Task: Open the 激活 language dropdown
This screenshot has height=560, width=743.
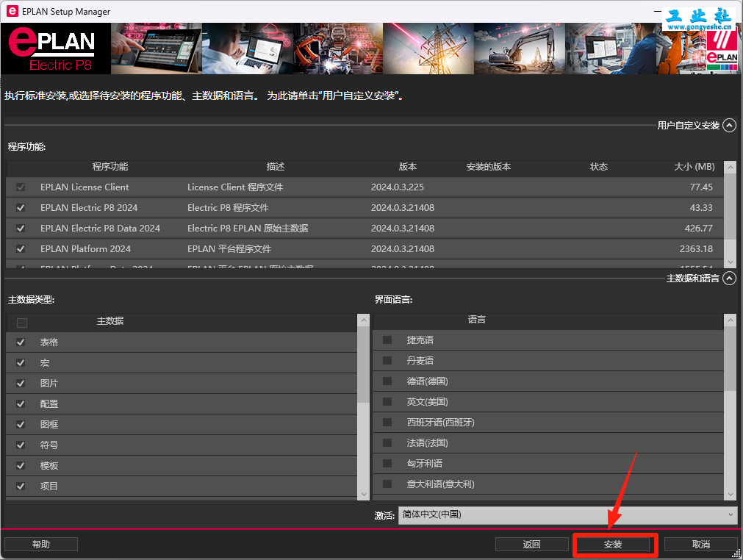Action: click(567, 514)
